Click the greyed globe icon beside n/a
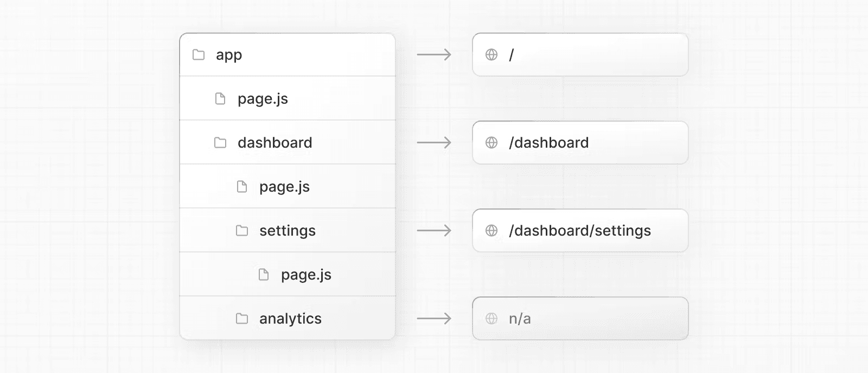 coord(492,319)
